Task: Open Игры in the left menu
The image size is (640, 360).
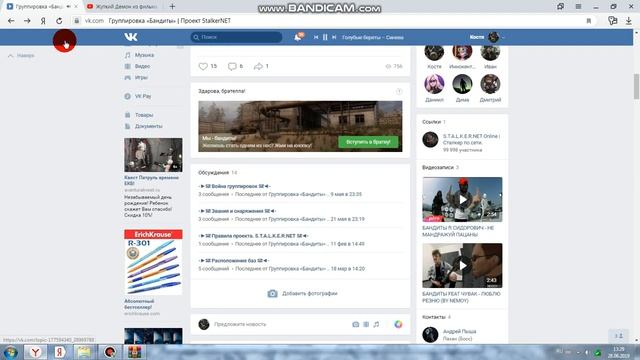Action: [141, 78]
